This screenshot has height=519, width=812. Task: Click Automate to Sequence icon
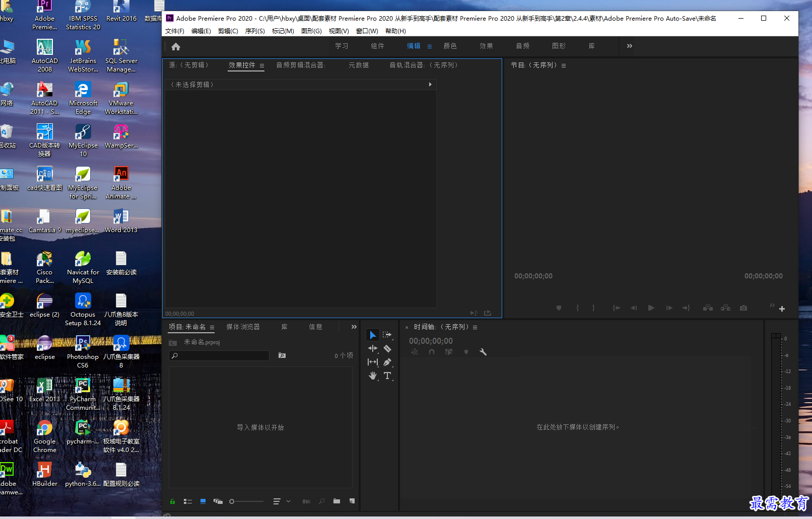pos(306,501)
